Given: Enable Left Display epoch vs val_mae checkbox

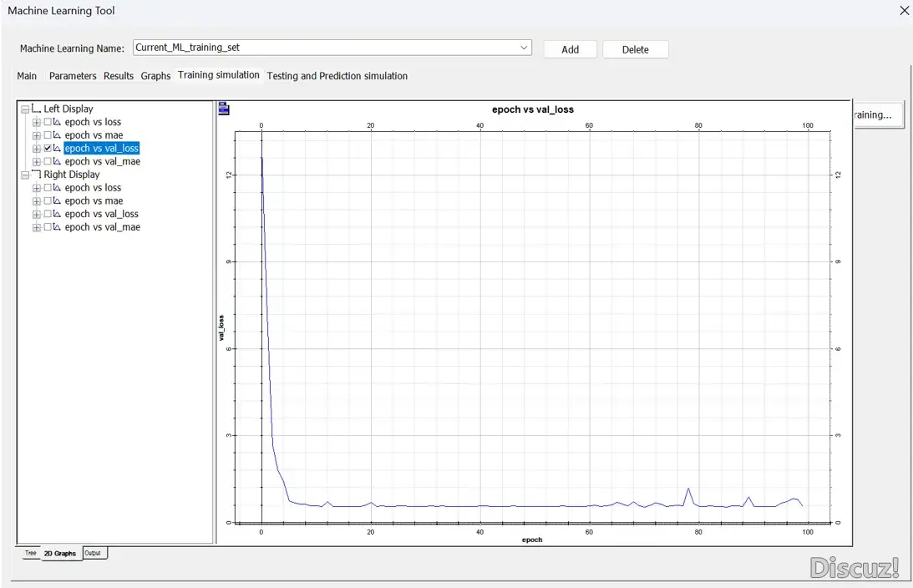Looking at the screenshot, I should [x=48, y=162].
